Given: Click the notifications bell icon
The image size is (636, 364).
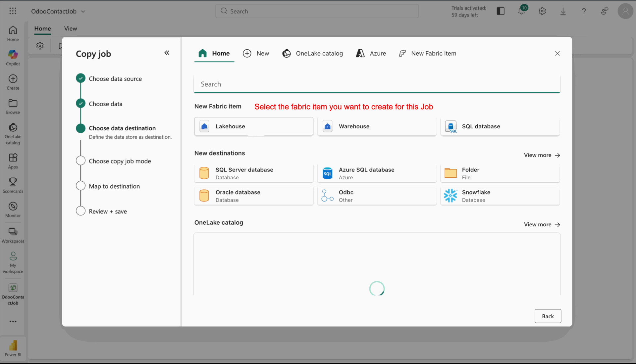Looking at the screenshot, I should pyautogui.click(x=521, y=11).
